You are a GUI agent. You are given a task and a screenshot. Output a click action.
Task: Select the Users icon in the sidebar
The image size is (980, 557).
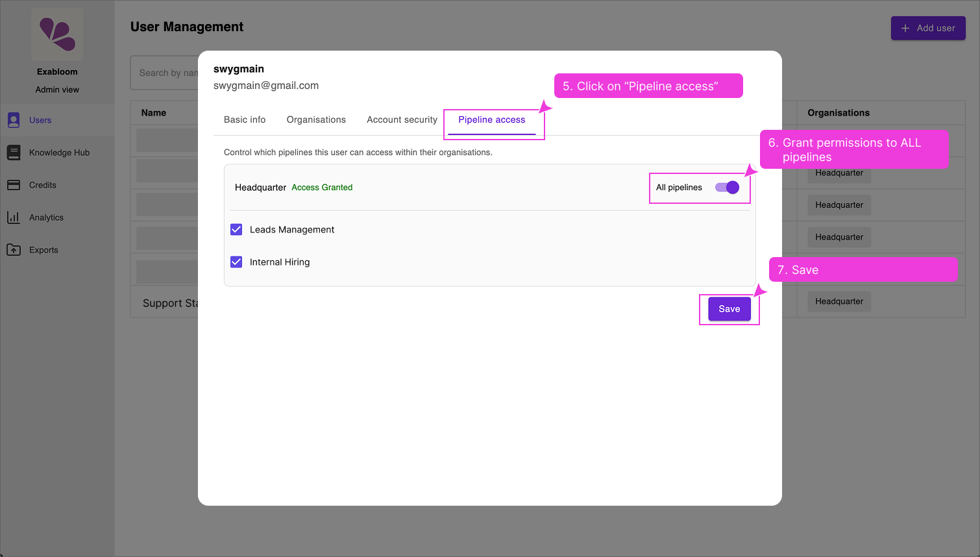click(14, 119)
